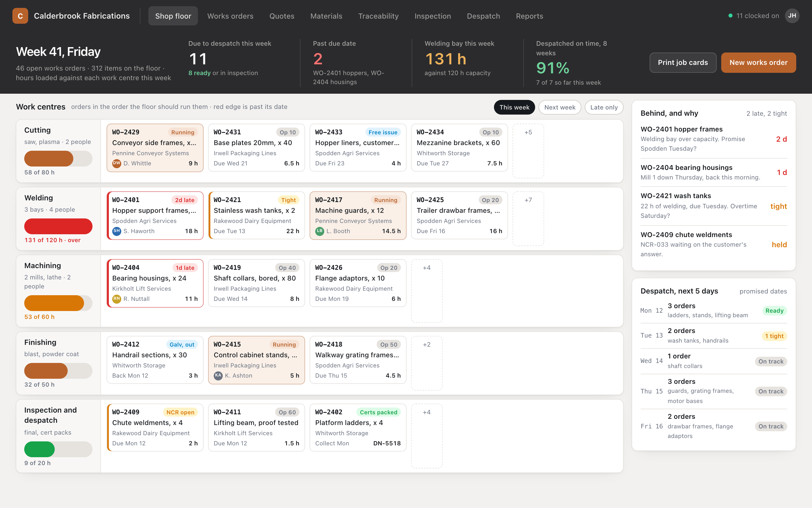Open WO-2401 hopper support frames card
This screenshot has width=812, height=508.
[155, 216]
